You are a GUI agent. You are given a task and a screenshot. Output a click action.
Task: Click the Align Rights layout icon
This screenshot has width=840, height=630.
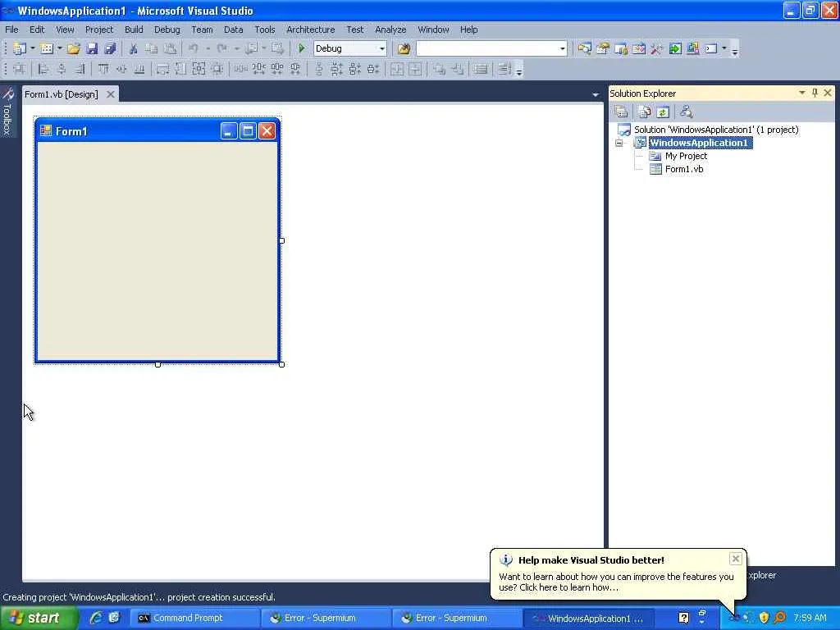(x=80, y=69)
